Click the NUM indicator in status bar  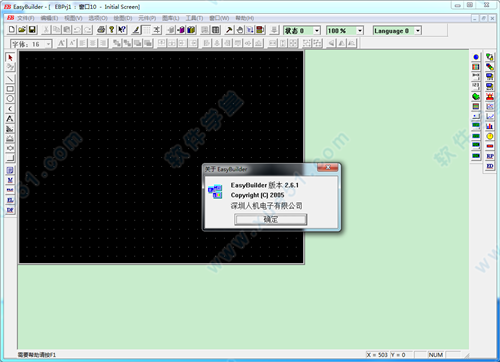pos(436,355)
